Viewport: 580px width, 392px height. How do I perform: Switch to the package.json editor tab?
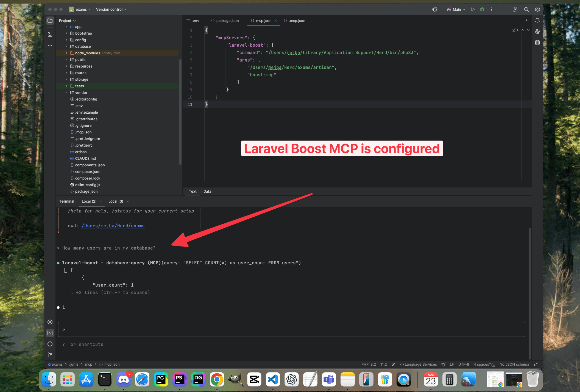[x=225, y=21]
